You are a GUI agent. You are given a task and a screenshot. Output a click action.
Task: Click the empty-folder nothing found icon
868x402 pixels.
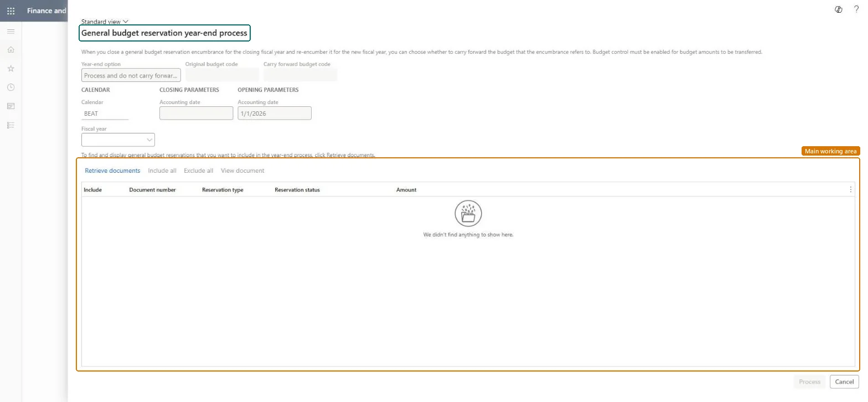click(x=468, y=214)
